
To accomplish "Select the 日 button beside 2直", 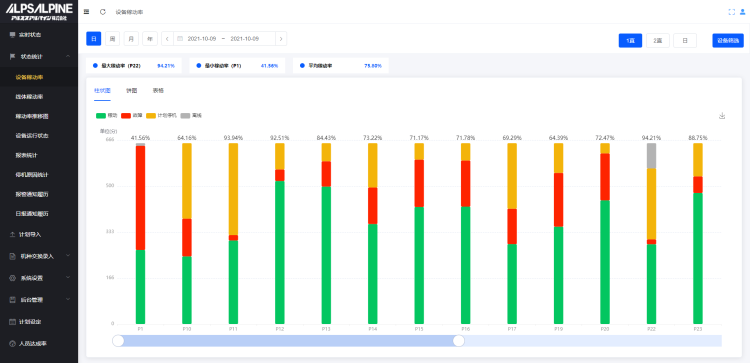I will pos(685,41).
